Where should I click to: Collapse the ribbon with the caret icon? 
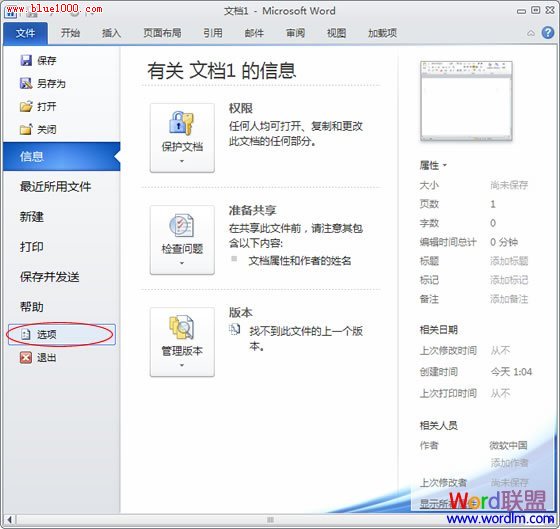click(x=531, y=33)
